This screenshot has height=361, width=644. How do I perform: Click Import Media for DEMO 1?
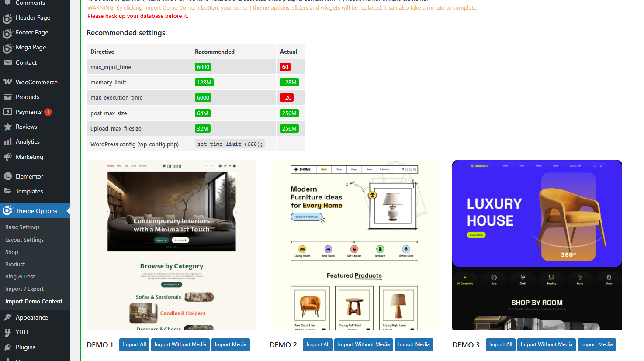click(x=231, y=344)
